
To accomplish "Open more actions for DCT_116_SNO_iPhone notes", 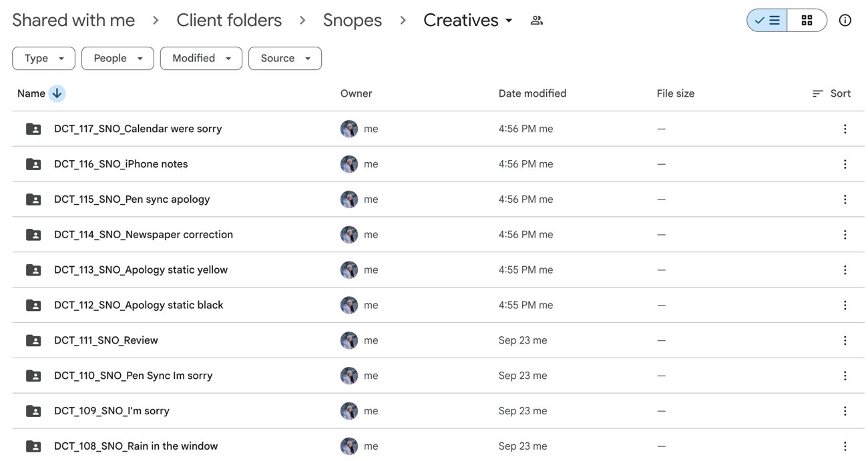I will pos(845,164).
